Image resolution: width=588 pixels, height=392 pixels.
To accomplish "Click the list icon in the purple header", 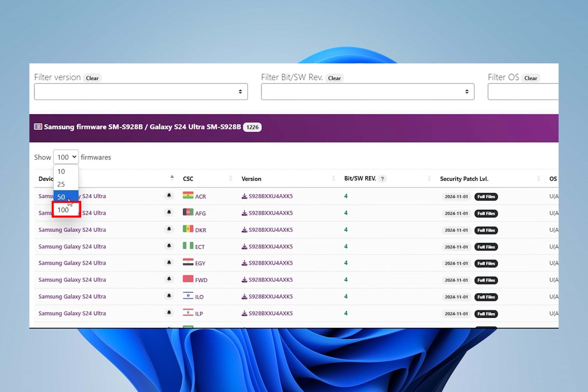I will pyautogui.click(x=38, y=127).
